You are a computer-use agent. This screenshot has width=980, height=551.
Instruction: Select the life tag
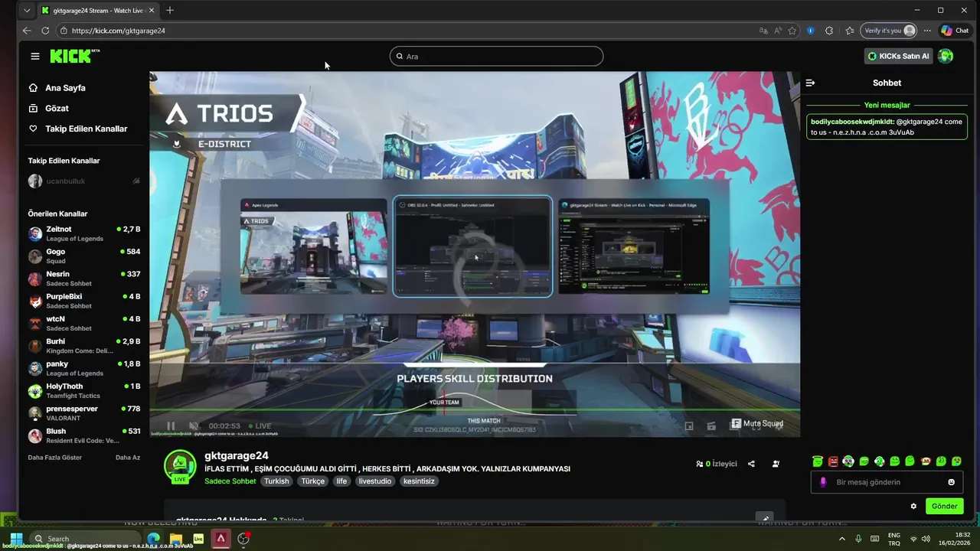[341, 481]
